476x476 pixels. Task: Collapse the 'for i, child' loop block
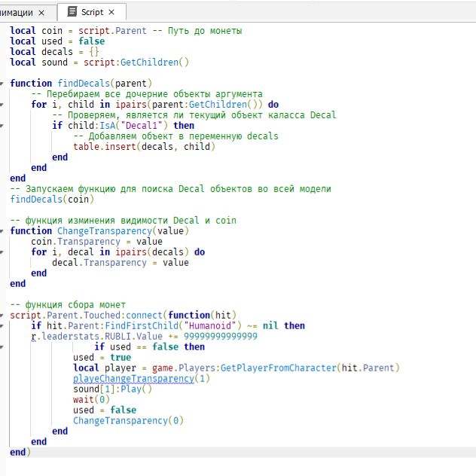[x=3, y=105]
